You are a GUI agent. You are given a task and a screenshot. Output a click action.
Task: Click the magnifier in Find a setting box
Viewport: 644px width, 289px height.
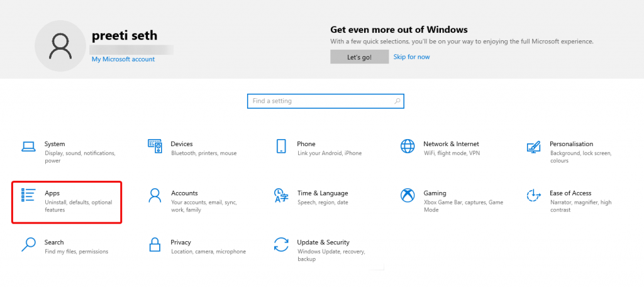pyautogui.click(x=397, y=101)
